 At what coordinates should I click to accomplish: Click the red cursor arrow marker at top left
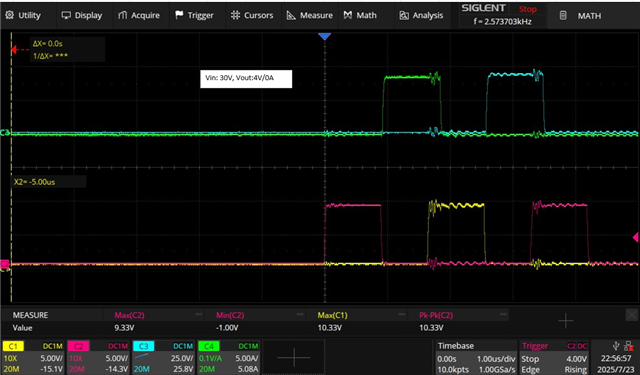[14, 50]
